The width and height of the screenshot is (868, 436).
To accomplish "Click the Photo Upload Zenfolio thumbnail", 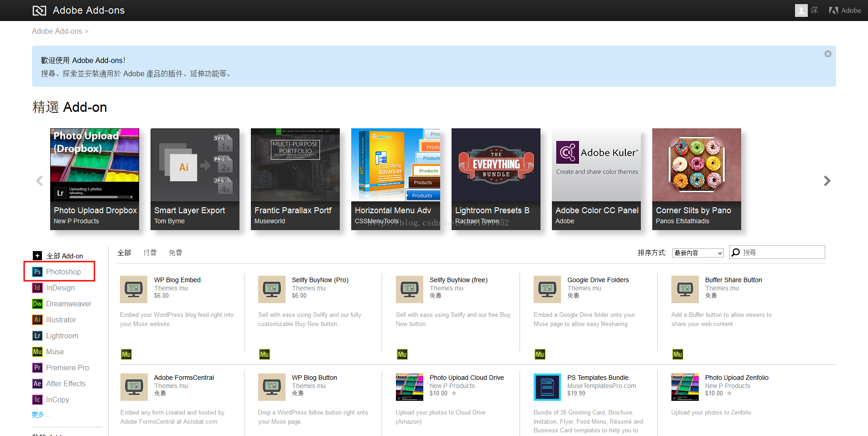I will tap(685, 387).
